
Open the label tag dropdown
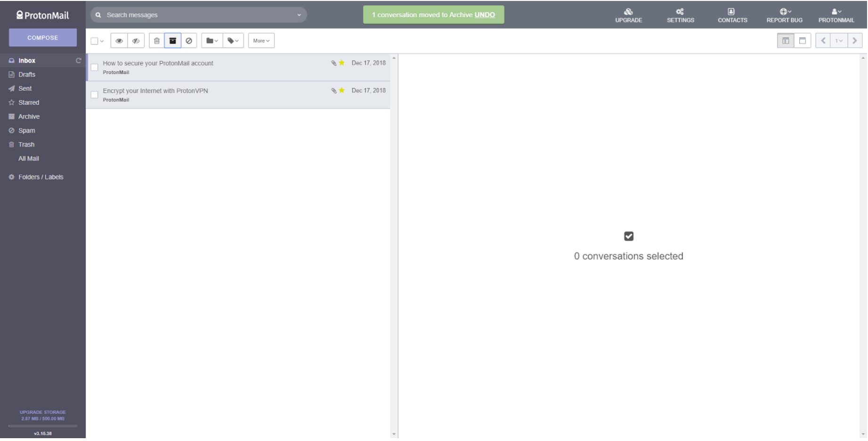(x=233, y=41)
